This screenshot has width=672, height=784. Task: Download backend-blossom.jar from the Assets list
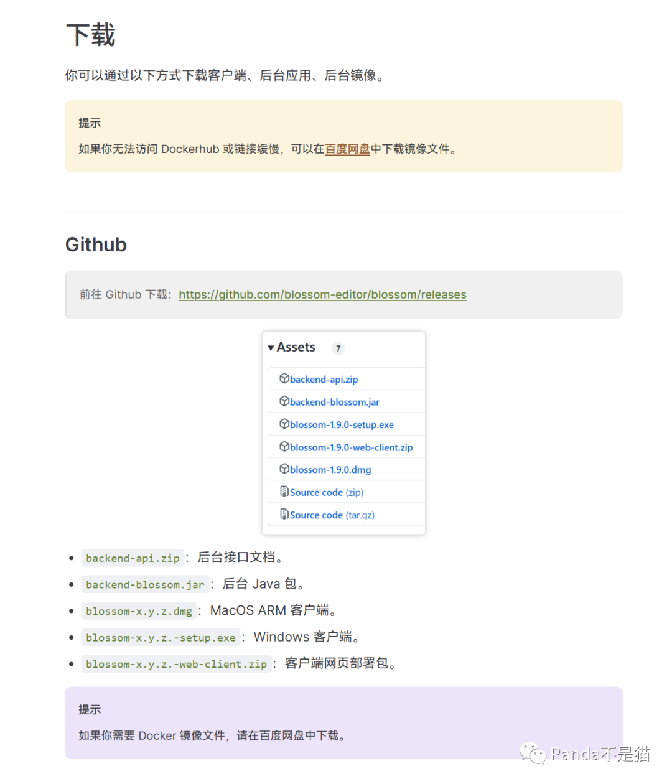(x=335, y=402)
